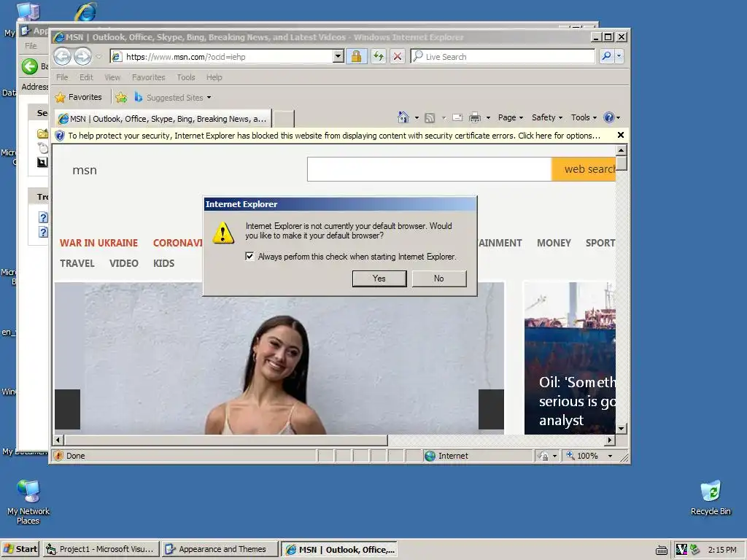Viewport: 747px width, 560px height.
Task: Click No in the default browser dialog
Action: 438,279
